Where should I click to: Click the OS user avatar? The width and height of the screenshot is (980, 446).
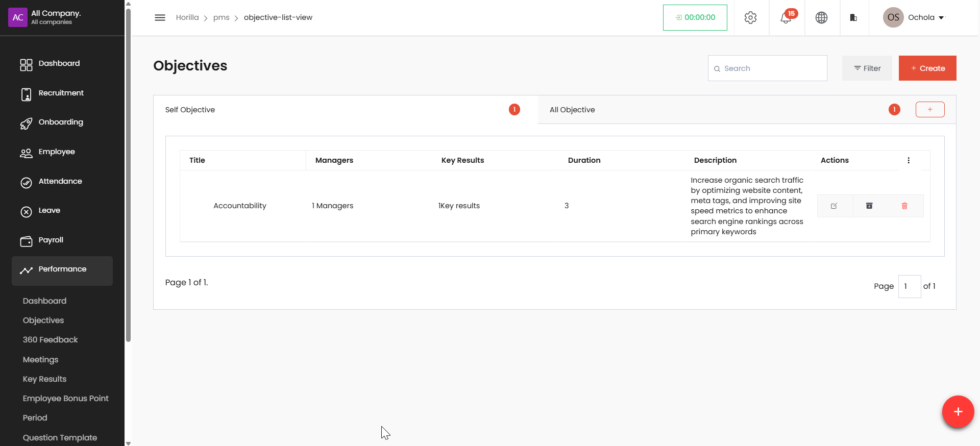coord(893,17)
